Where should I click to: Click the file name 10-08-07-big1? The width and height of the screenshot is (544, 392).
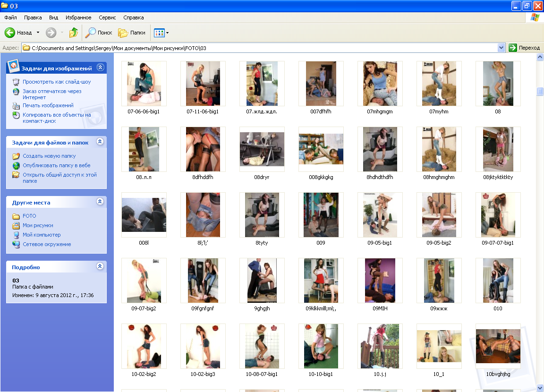[262, 375]
